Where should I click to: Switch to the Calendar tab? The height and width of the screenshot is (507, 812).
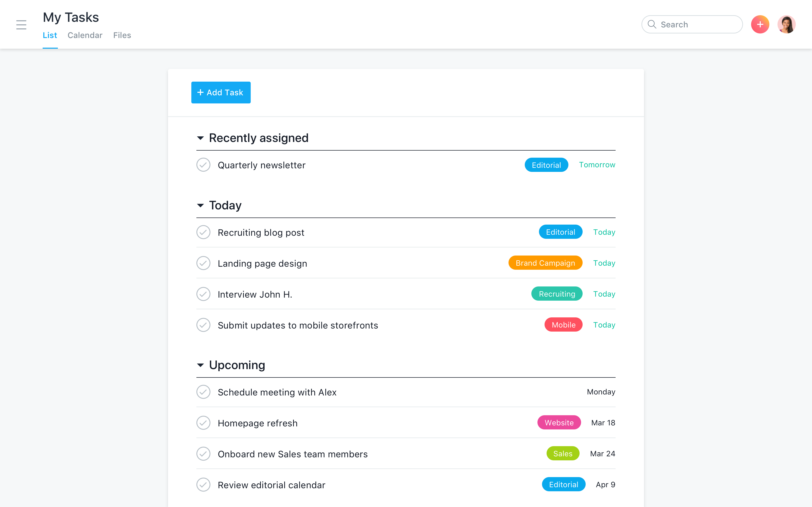[x=85, y=35]
